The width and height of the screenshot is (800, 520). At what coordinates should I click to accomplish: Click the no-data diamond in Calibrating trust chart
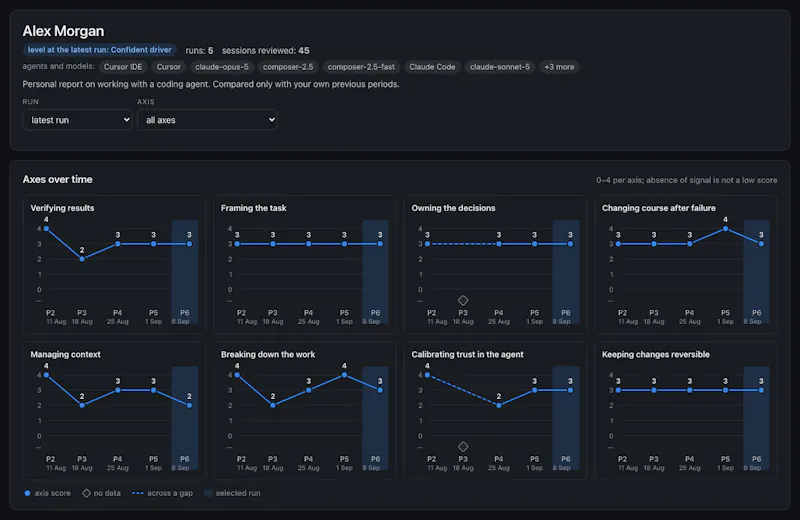click(x=463, y=447)
